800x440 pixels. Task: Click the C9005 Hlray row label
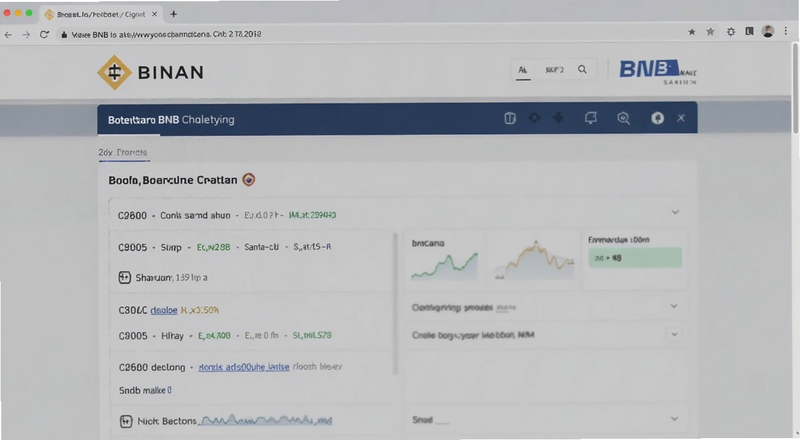[151, 336]
